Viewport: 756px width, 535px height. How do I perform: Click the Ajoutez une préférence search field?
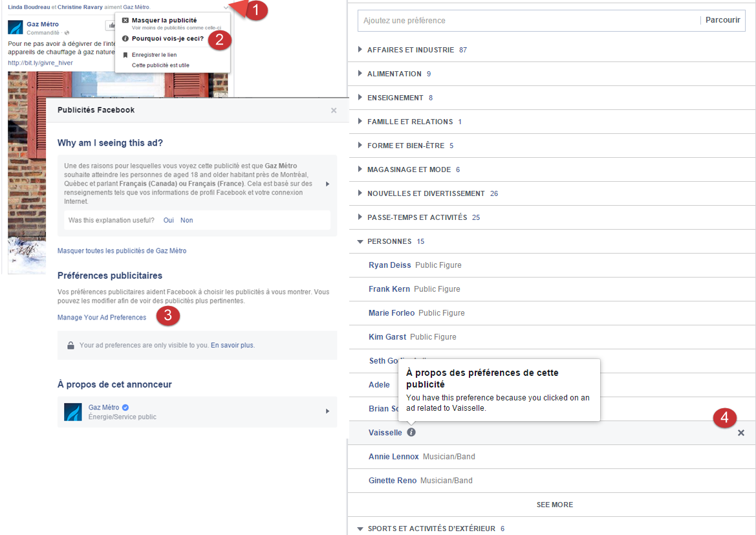pos(527,21)
